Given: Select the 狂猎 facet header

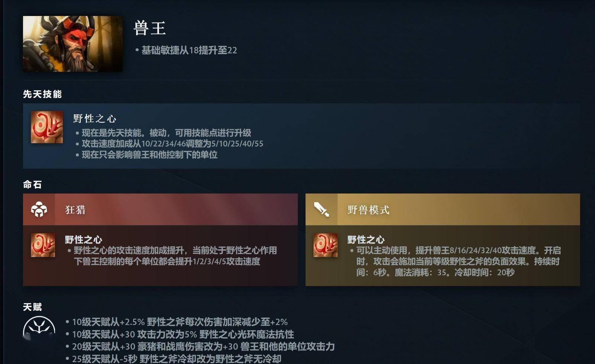Looking at the screenshot, I should pos(160,209).
